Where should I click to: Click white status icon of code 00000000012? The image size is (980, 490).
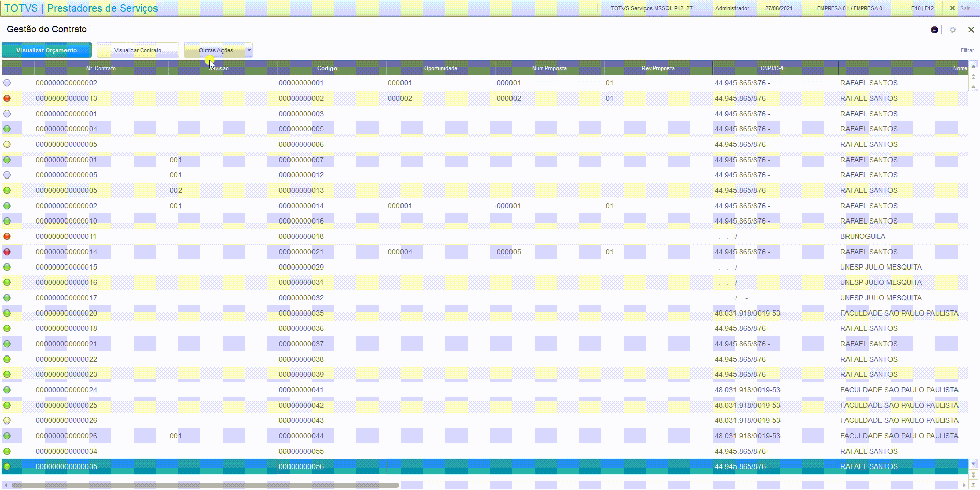[x=7, y=175]
